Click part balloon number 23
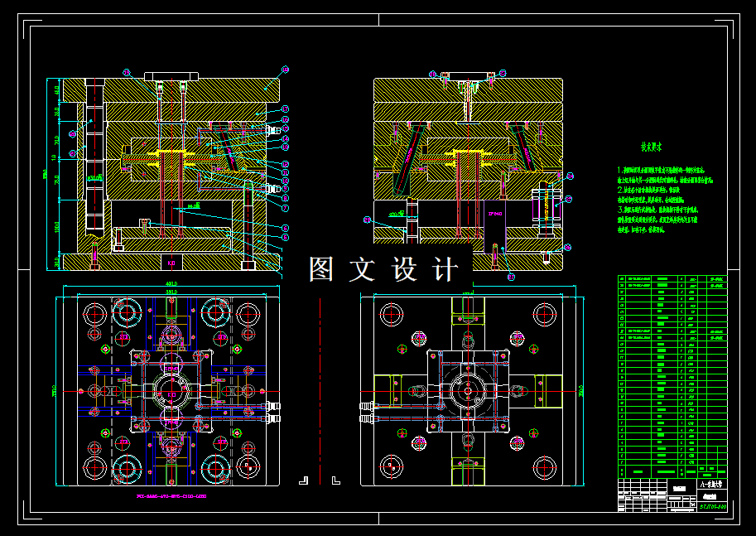 tap(503, 74)
